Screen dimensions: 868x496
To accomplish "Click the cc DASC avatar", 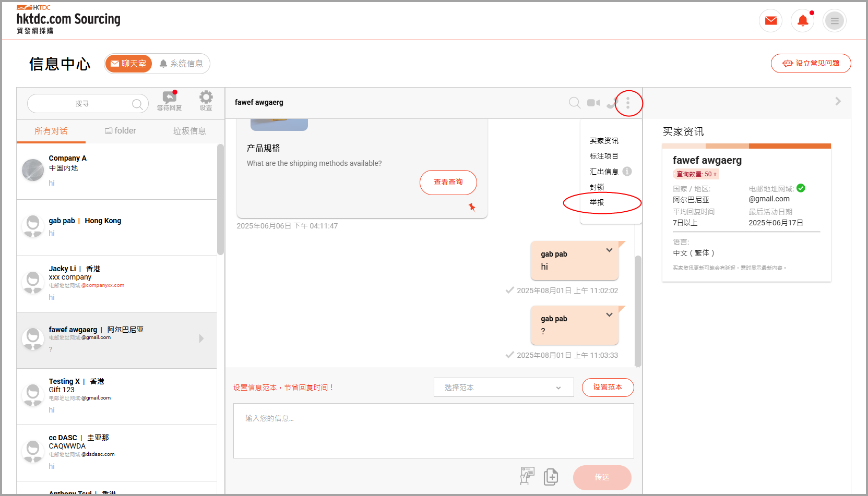I will (x=33, y=452).
